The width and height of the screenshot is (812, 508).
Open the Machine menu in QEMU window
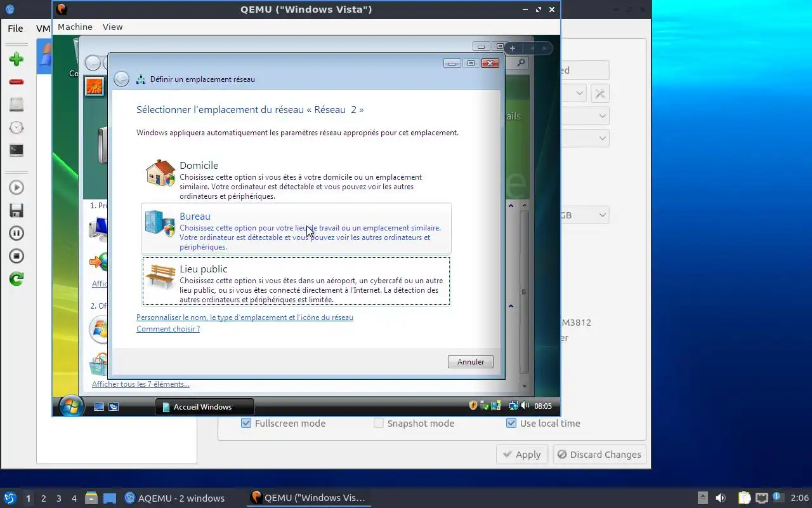[75, 27]
